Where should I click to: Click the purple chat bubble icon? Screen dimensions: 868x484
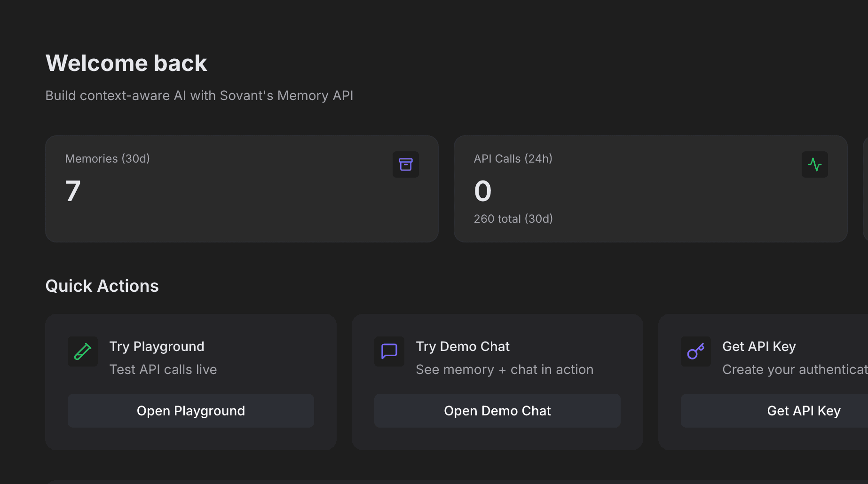click(x=389, y=351)
